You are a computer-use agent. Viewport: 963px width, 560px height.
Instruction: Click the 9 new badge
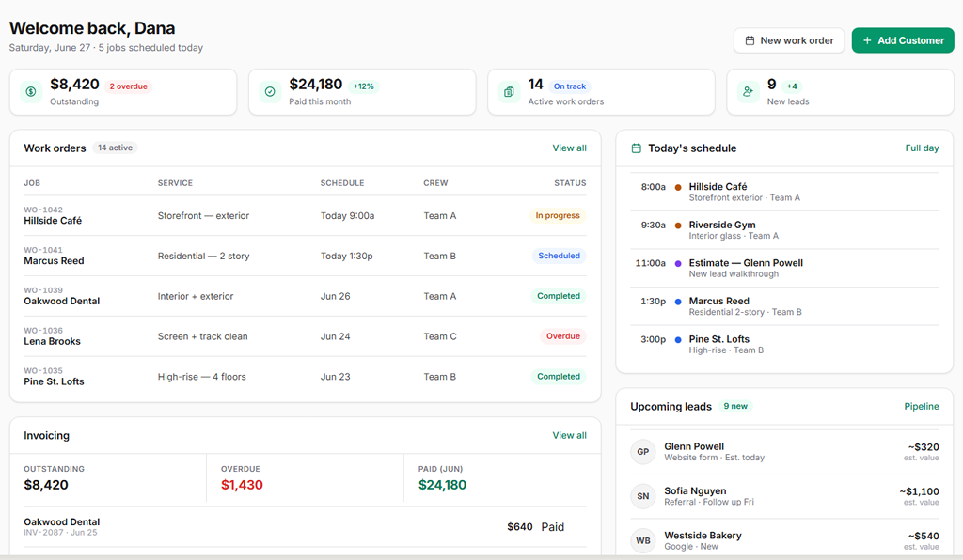(x=735, y=406)
